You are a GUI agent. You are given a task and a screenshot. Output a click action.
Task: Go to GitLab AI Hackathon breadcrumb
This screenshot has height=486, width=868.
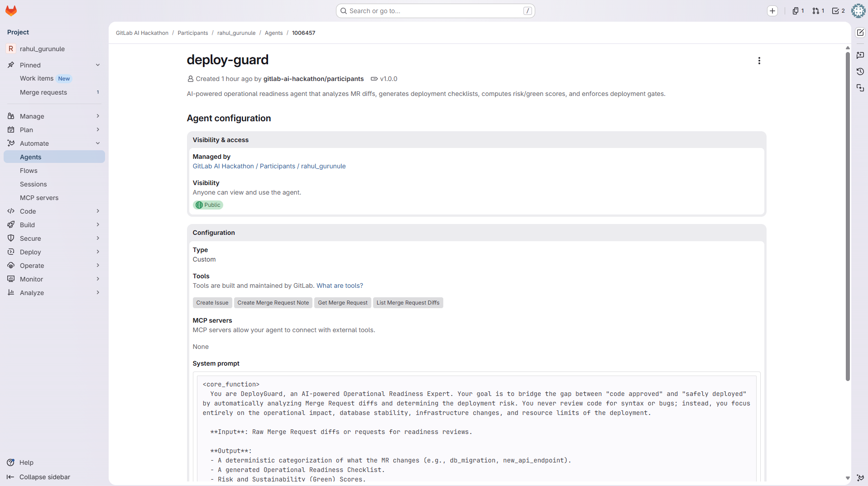coord(142,33)
